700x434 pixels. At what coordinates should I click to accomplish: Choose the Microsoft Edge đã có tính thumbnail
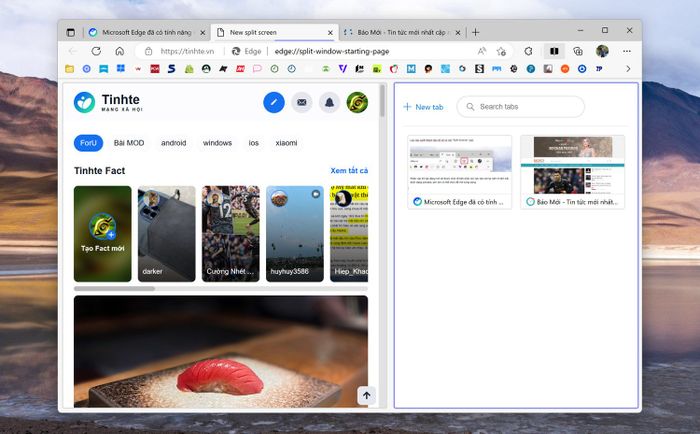459,172
